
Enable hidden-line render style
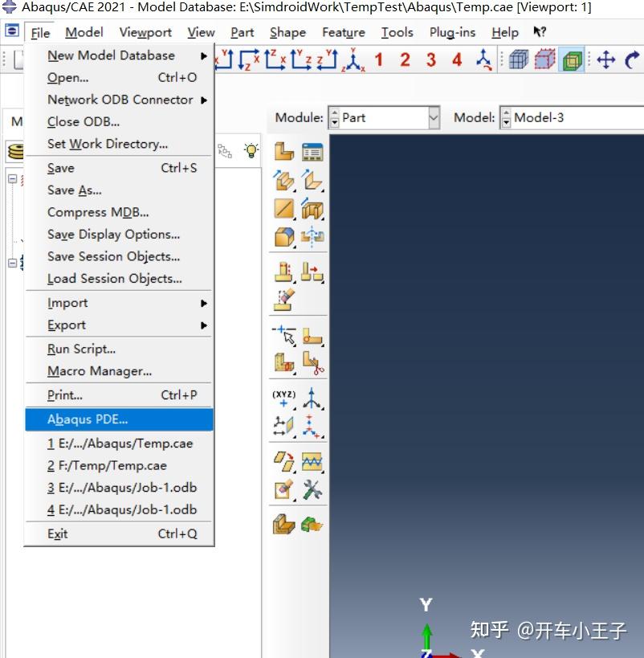544,59
